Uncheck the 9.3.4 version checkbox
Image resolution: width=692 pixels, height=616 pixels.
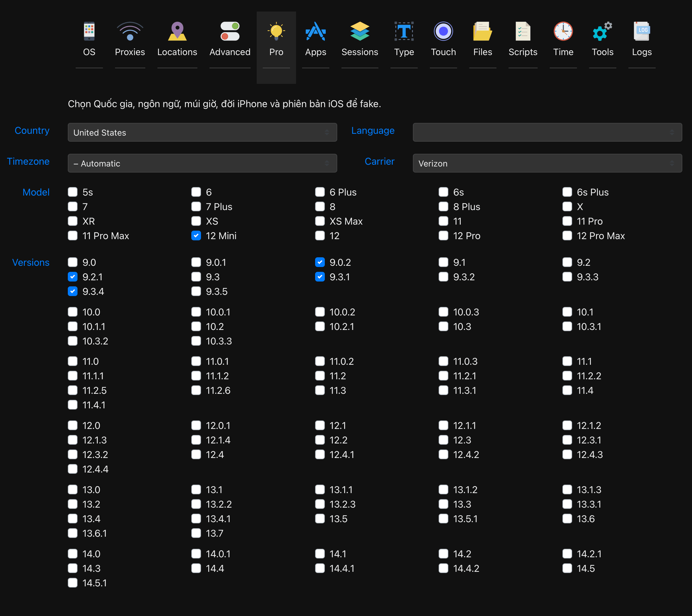[72, 291]
